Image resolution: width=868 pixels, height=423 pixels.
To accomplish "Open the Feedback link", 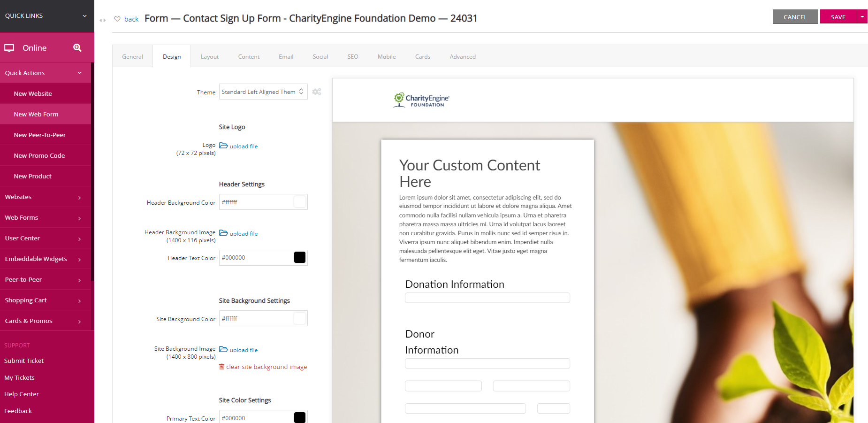I will (x=18, y=411).
